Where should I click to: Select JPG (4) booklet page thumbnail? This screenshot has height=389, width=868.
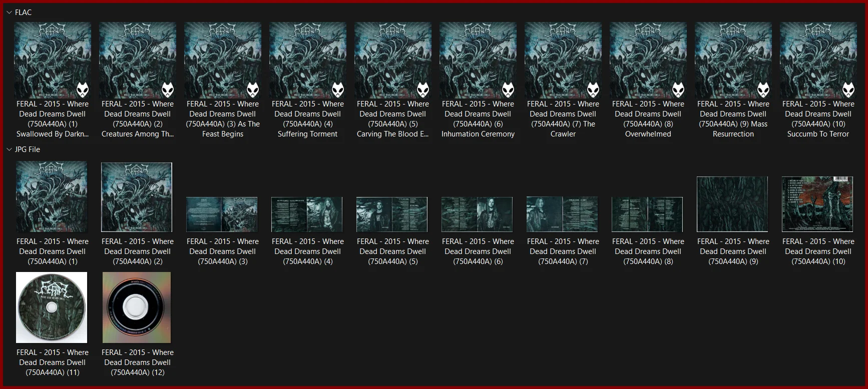point(307,214)
